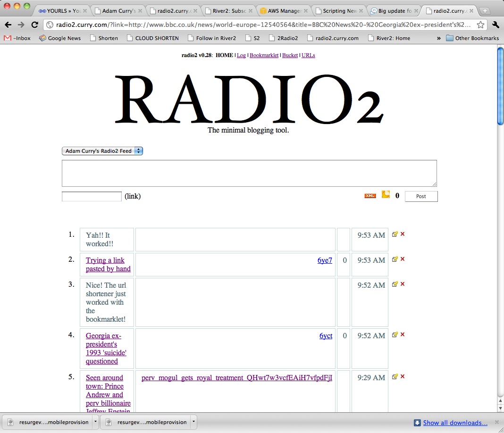The height and width of the screenshot is (433, 504).
Task: Open the URLs link
Action: click(x=308, y=55)
